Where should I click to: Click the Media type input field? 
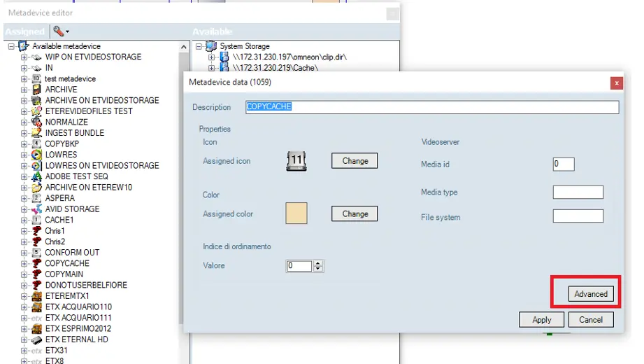pos(578,192)
